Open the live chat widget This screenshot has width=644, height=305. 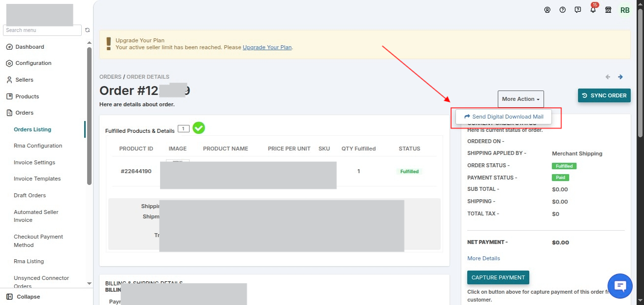pyautogui.click(x=620, y=286)
